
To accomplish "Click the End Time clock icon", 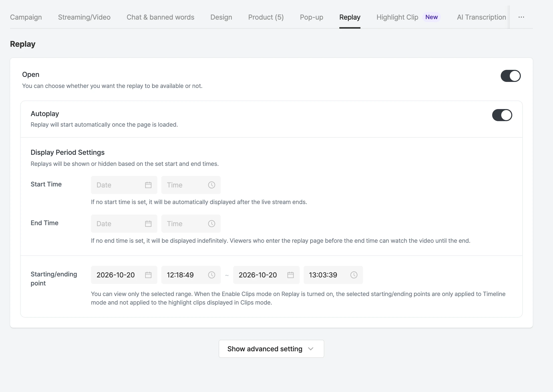I will (x=212, y=224).
